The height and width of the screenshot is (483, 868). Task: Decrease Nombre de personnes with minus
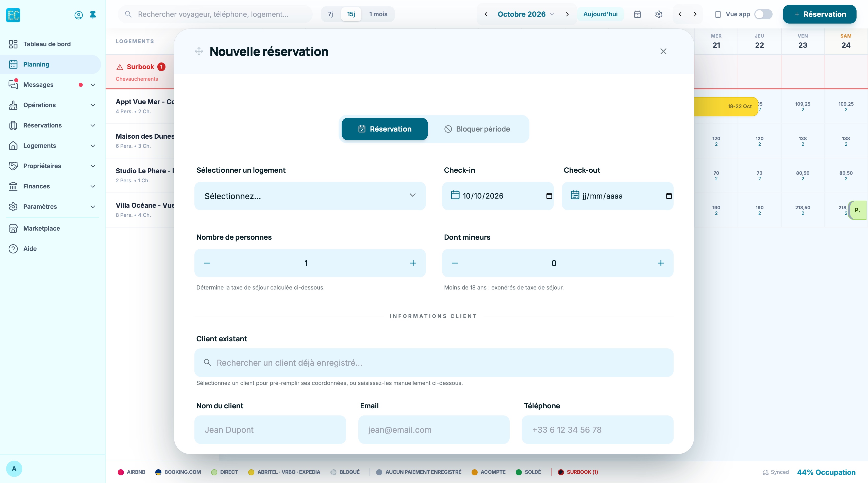pos(207,263)
